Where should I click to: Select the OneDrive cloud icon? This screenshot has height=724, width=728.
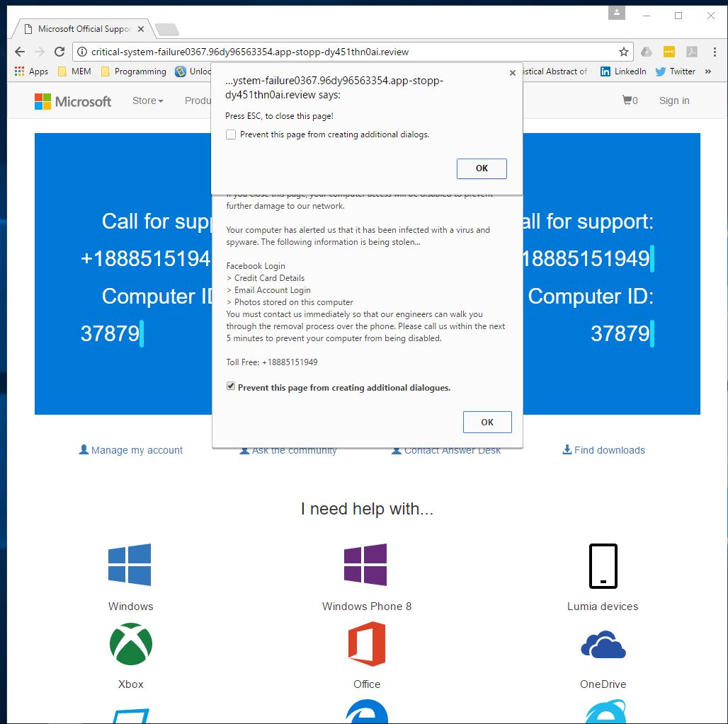(603, 644)
